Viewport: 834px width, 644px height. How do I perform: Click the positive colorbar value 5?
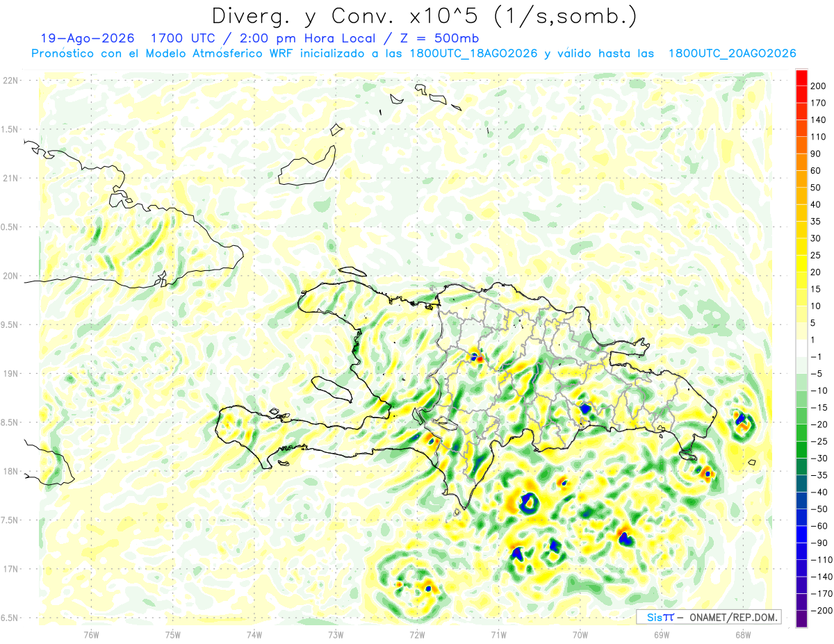click(815, 323)
